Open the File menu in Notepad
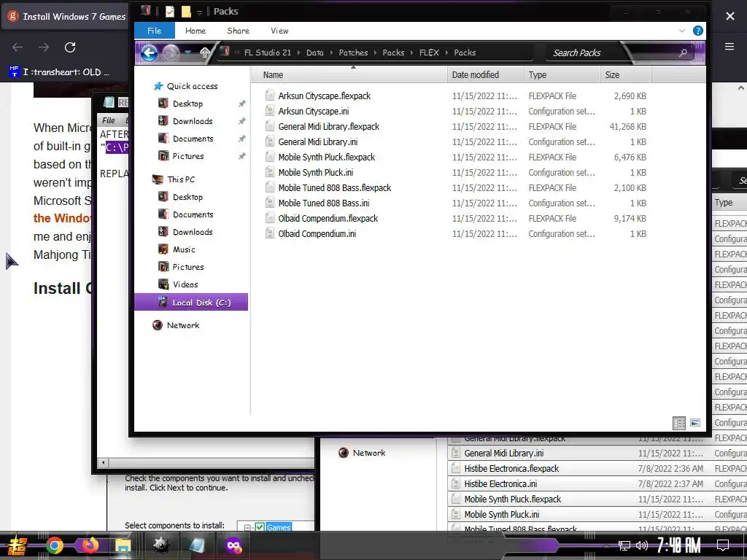This screenshot has width=747, height=560. (x=109, y=120)
